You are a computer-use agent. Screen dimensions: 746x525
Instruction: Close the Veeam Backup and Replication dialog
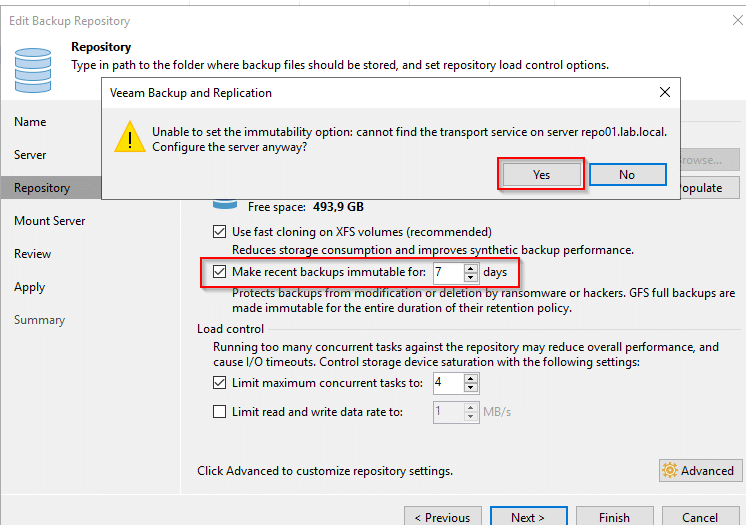[x=665, y=92]
